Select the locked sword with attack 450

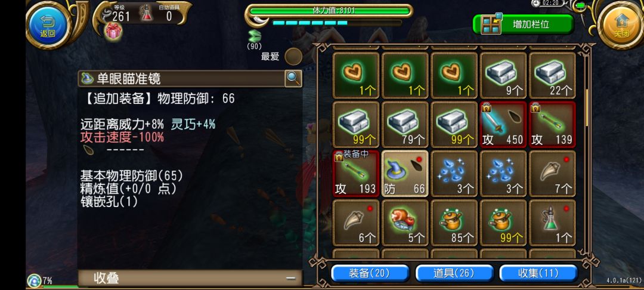(x=503, y=125)
